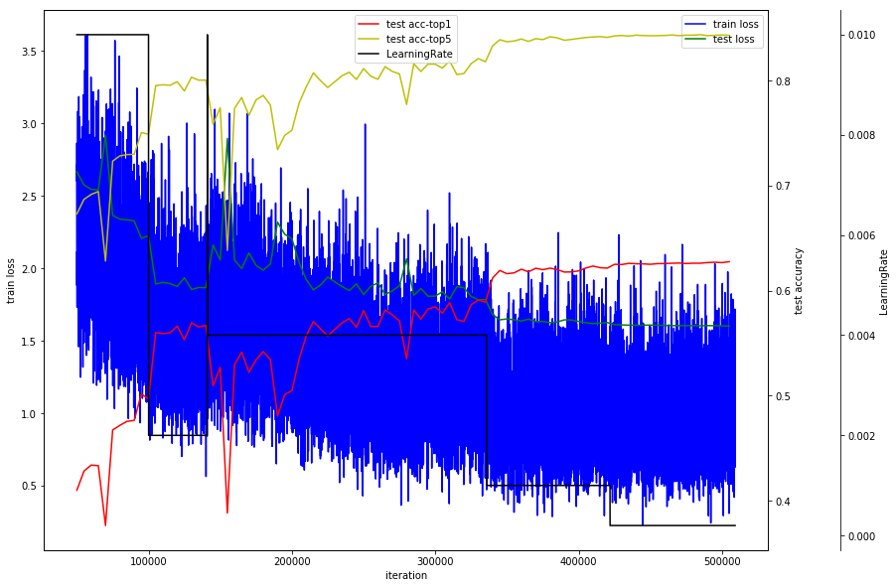Click the 'test acc-top1' legend label
Image resolution: width=896 pixels, height=588 pixels.
click(x=418, y=24)
